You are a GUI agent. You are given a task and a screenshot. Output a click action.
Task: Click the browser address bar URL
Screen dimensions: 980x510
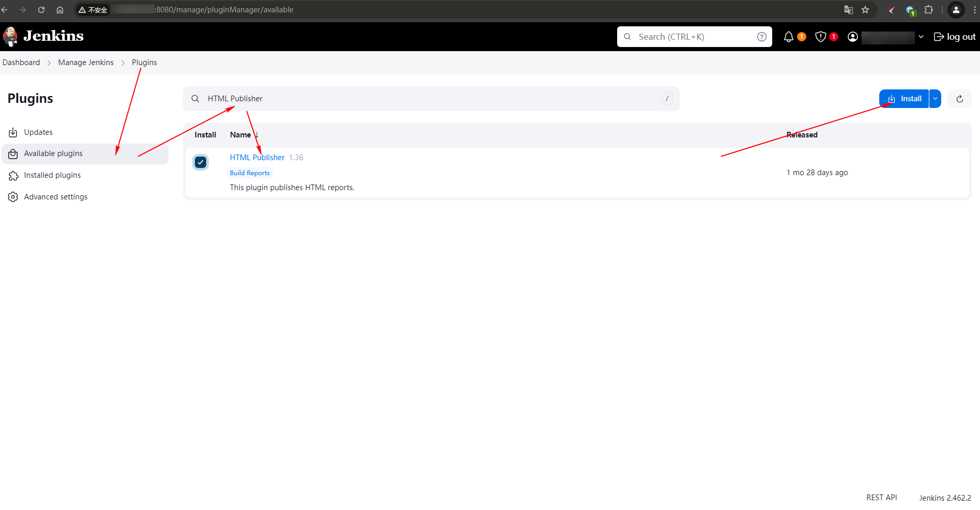pyautogui.click(x=224, y=10)
